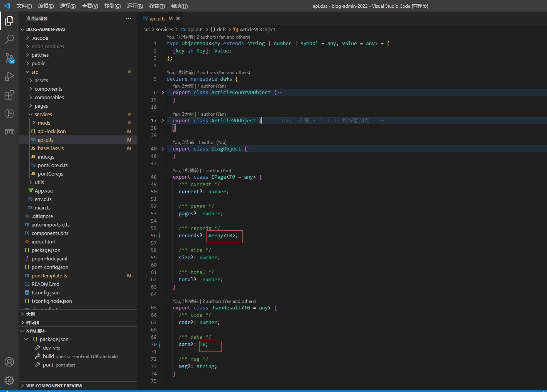This screenshot has height=392, width=547.
Task: Click the Explorer more actions ellipsis
Action: [x=128, y=19]
